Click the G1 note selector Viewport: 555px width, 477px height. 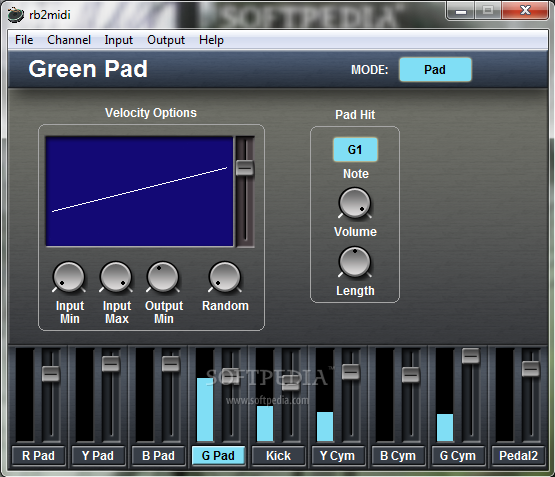355,150
